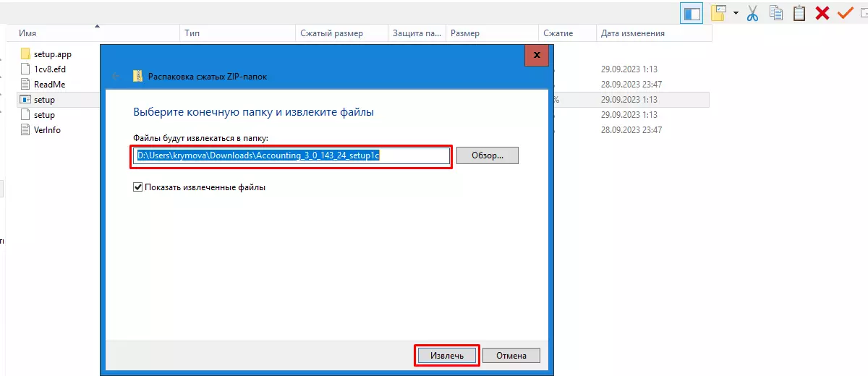
Task: Click the back arrow in the dialog
Action: (x=116, y=76)
